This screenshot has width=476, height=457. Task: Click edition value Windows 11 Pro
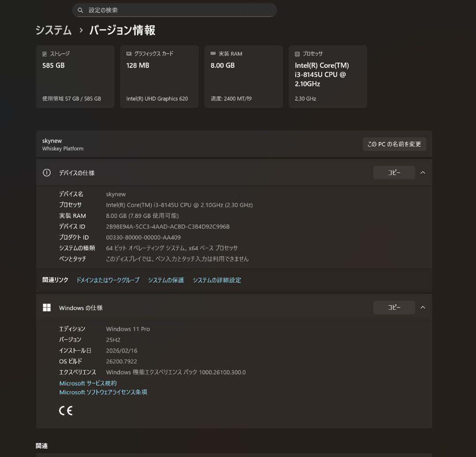tap(128, 329)
